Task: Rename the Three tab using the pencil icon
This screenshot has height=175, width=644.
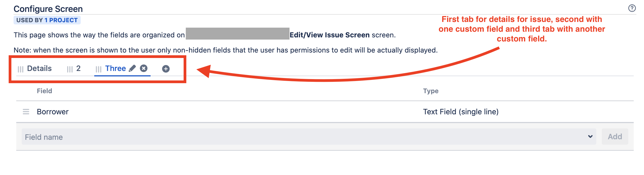Action: click(x=132, y=69)
